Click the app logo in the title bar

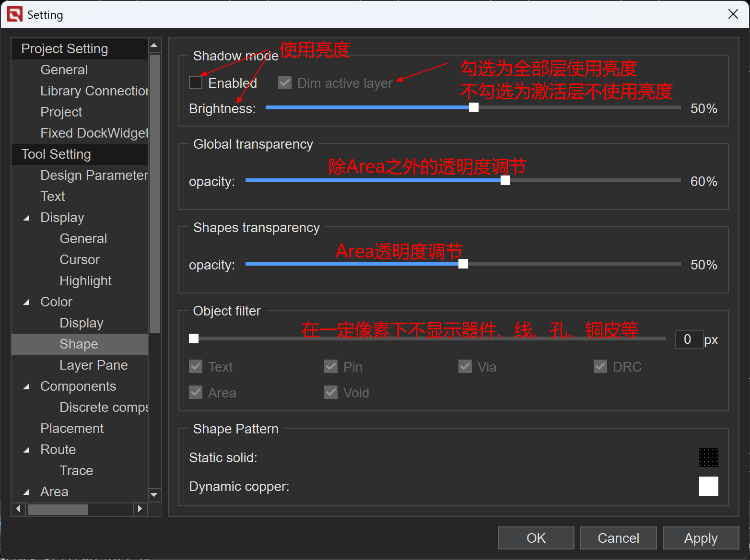15,14
